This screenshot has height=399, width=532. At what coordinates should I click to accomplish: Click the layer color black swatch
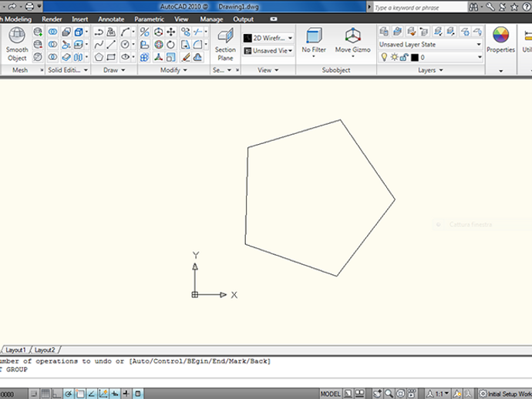[415, 58]
